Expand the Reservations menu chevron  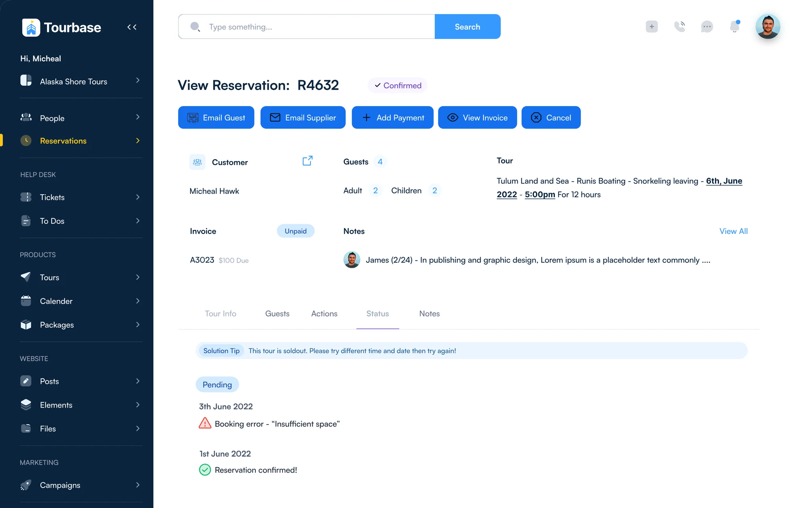138,141
